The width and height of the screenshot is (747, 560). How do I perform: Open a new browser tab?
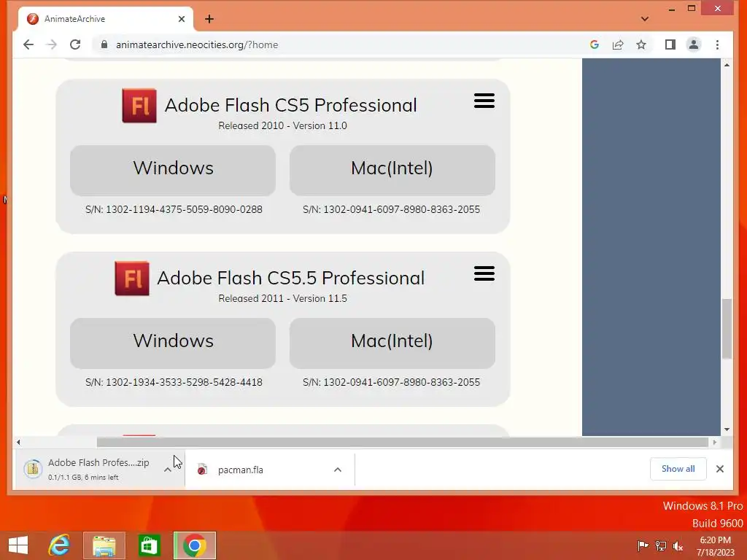click(x=209, y=19)
